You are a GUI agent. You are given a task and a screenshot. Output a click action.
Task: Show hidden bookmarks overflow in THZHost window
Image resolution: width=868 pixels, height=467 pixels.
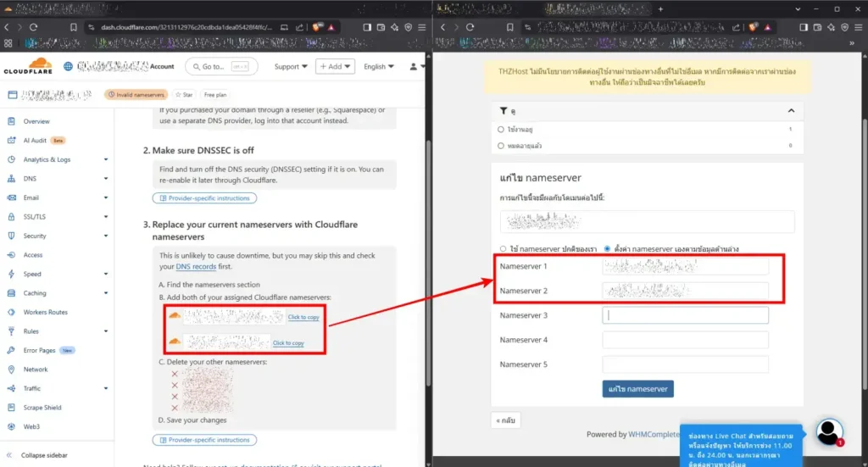(852, 43)
